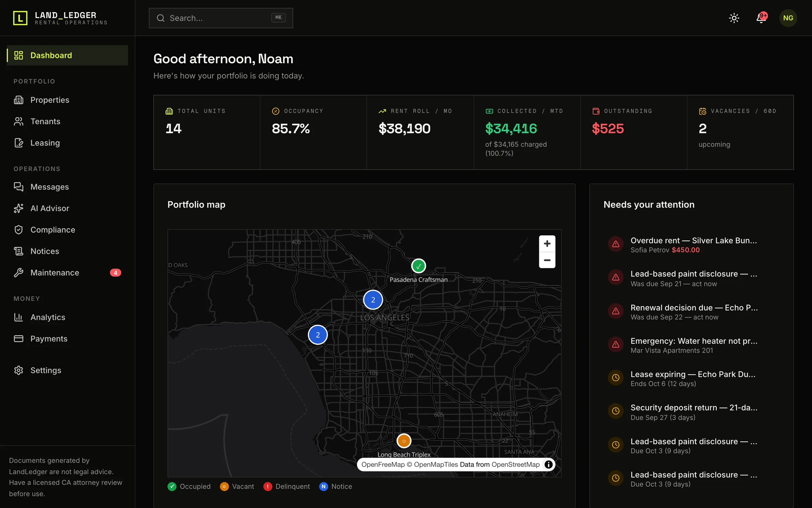Open the Lease expiring Echo Park item
Viewport: 812px width, 508px height.
691,379
